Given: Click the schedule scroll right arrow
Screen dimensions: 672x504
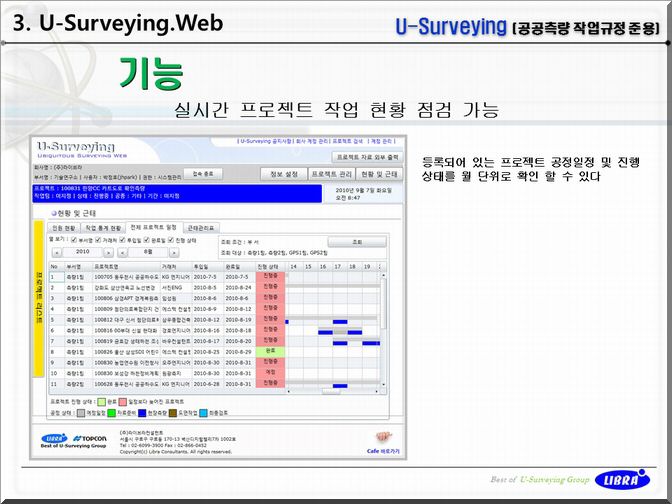Looking at the screenshot, I should (x=377, y=391).
